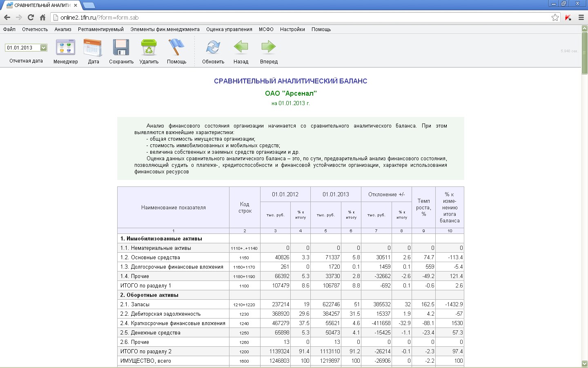Click the Назад green arrow icon
The height and width of the screenshot is (368, 588).
(241, 47)
